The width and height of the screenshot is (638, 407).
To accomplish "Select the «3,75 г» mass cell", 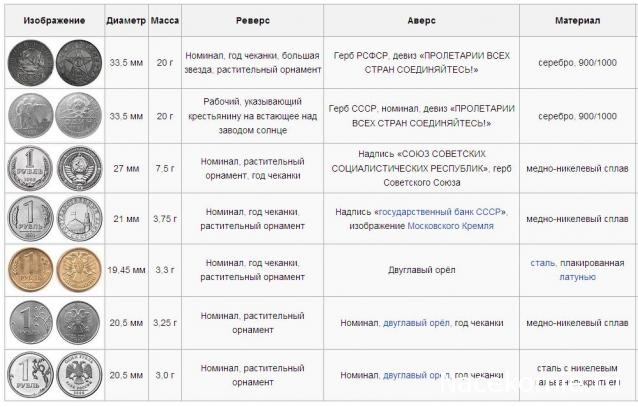I will (165, 219).
